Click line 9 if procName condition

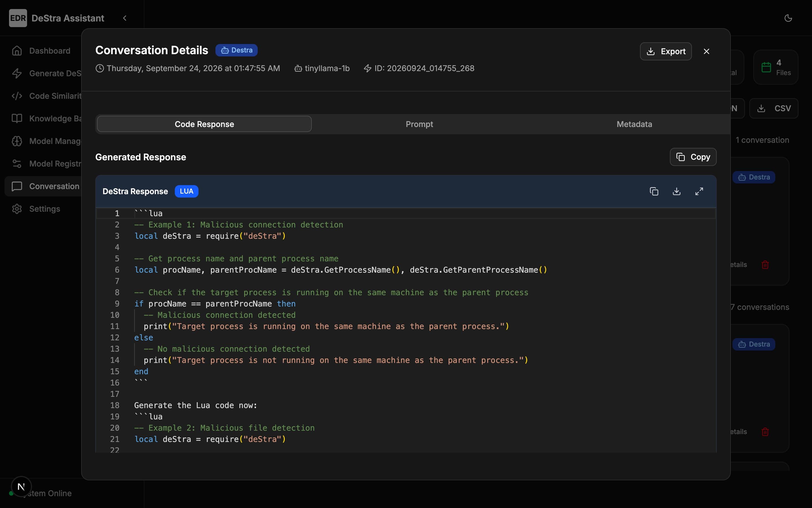215,304
